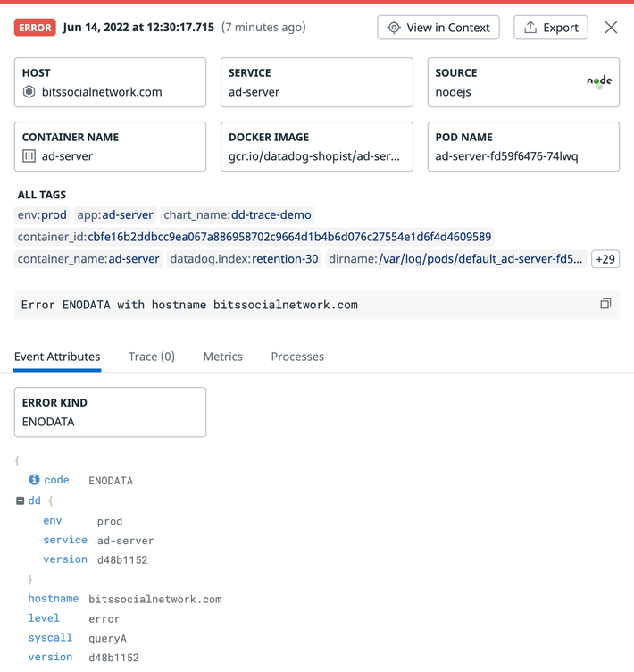
Task: Open the Metrics tab
Action: point(222,357)
